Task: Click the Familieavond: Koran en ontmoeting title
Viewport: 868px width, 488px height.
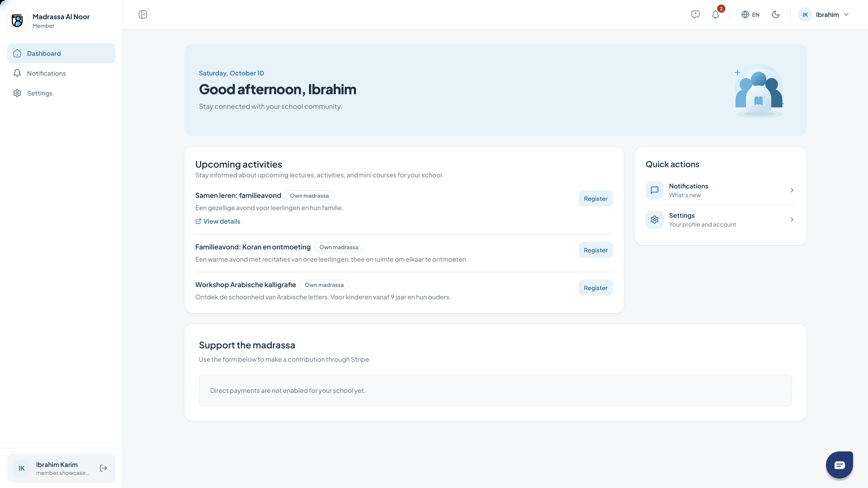Action: point(253,247)
